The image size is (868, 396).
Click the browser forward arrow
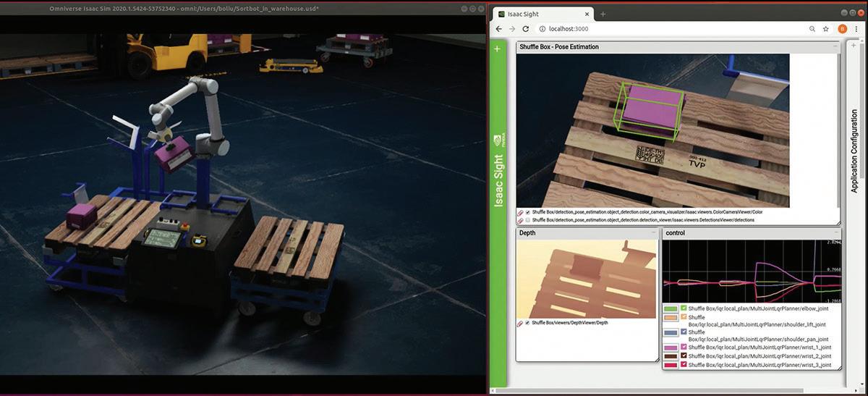pos(512,28)
